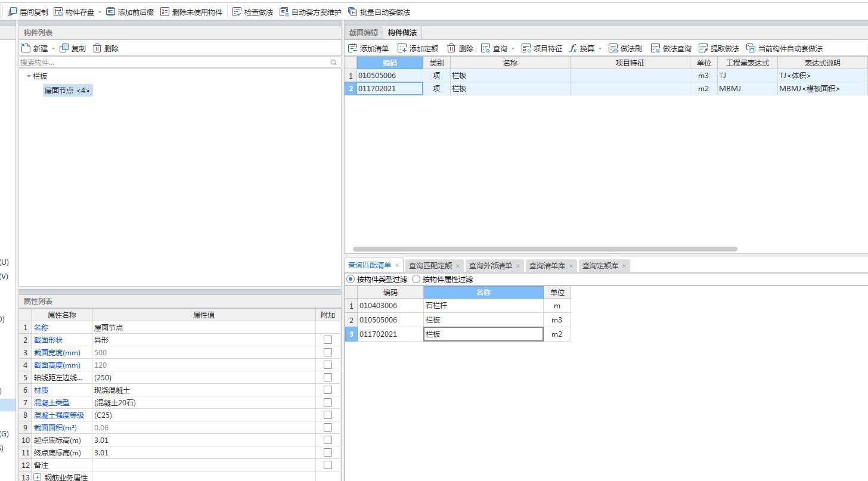The height and width of the screenshot is (481, 868).
Task: Expand 钢筋业务属性 row
Action: click(x=37, y=477)
